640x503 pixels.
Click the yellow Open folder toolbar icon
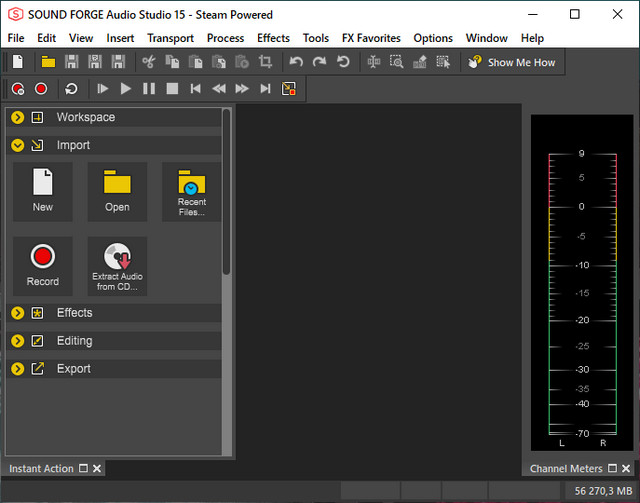48,62
